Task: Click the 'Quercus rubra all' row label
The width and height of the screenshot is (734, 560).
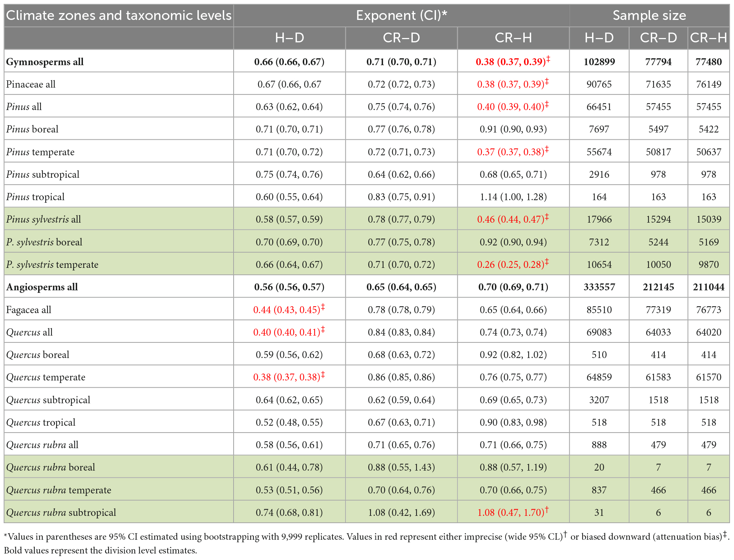Action: pyautogui.click(x=42, y=445)
